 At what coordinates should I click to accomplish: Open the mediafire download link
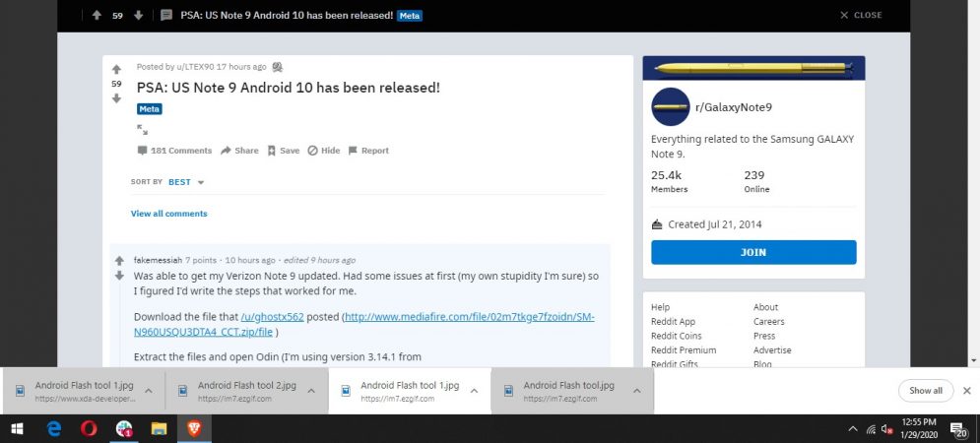click(x=365, y=324)
